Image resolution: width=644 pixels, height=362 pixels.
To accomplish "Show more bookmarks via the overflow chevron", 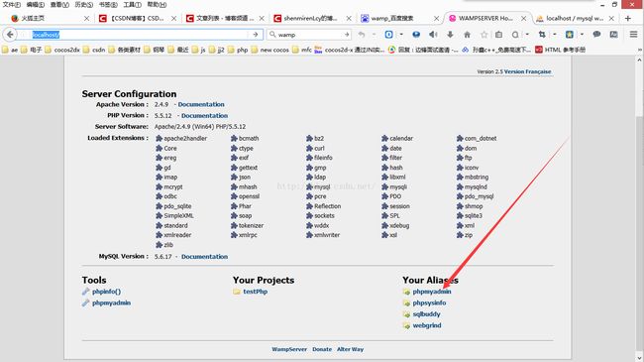I will tap(640, 50).
